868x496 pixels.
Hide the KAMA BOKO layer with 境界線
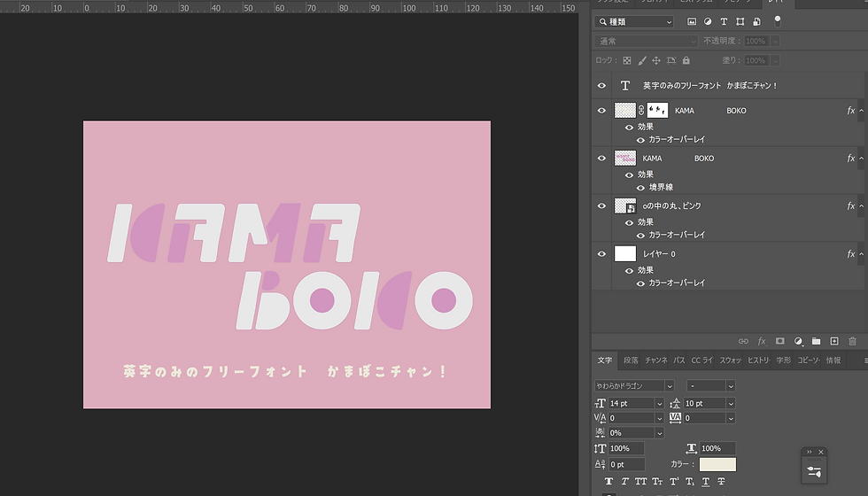pyautogui.click(x=601, y=159)
